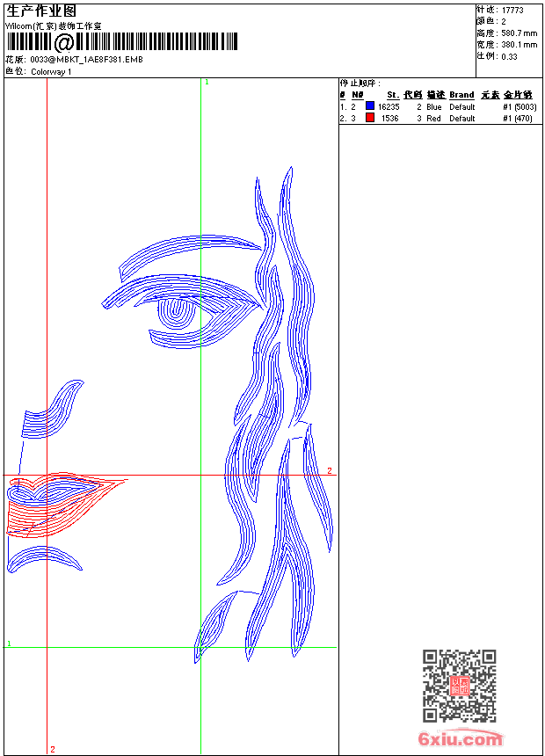Click the 生产作业图 title
Screen dimensions: 545x756
click(41, 11)
